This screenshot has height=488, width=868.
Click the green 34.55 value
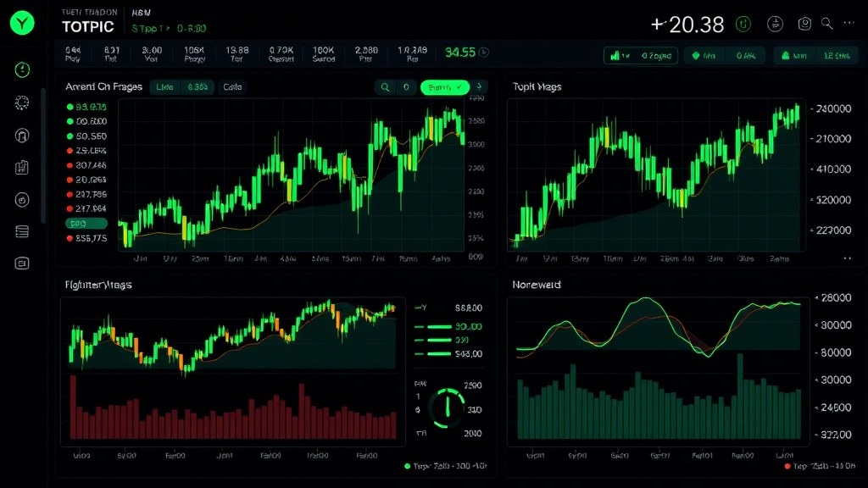[x=460, y=52]
